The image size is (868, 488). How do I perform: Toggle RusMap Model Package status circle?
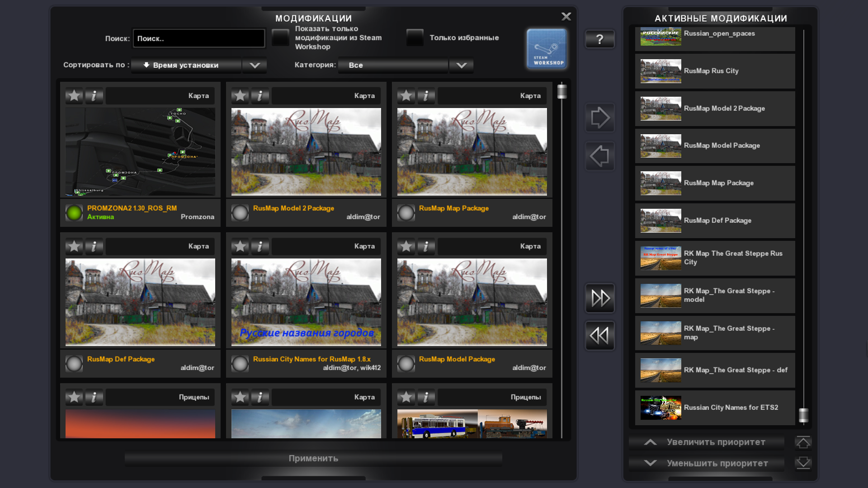406,364
